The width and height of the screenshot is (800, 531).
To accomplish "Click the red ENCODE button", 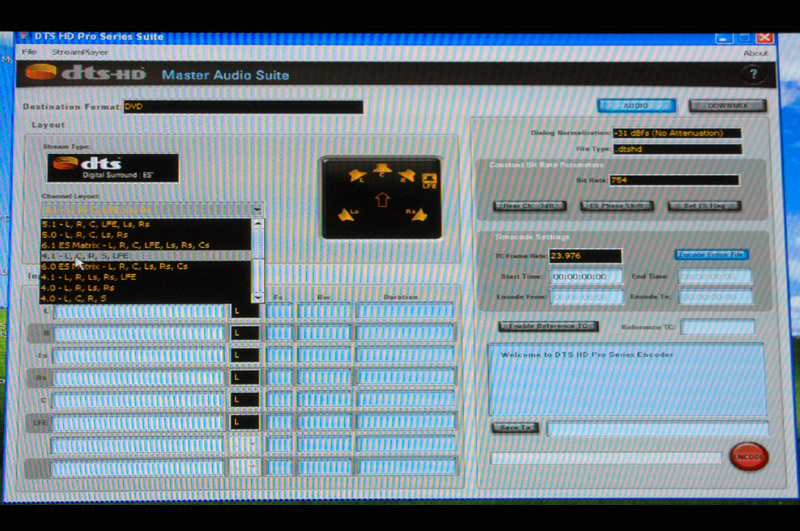I will 749,457.
